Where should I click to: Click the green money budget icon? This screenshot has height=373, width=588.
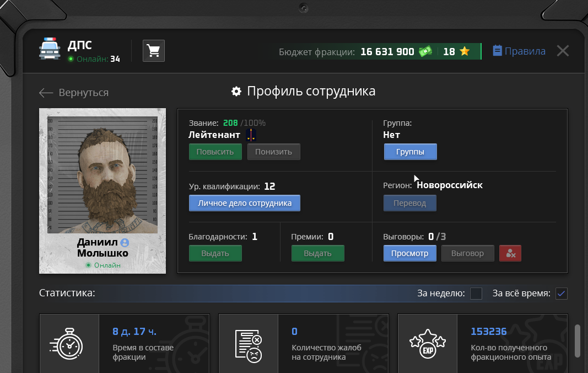[425, 51]
